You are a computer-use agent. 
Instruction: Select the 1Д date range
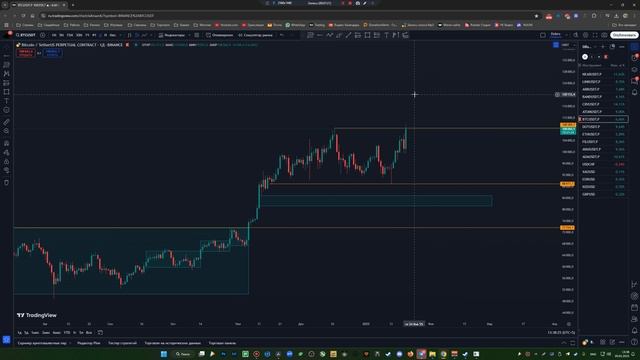(19, 333)
